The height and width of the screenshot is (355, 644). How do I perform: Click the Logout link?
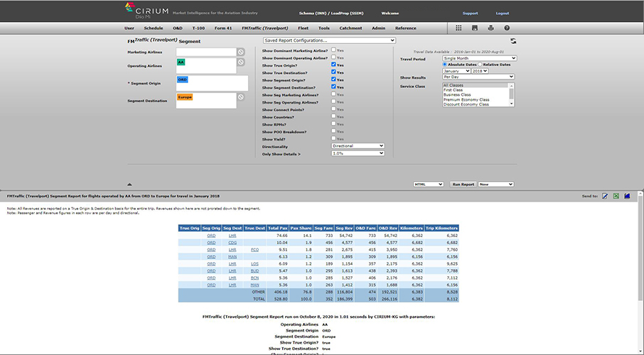tap(503, 13)
